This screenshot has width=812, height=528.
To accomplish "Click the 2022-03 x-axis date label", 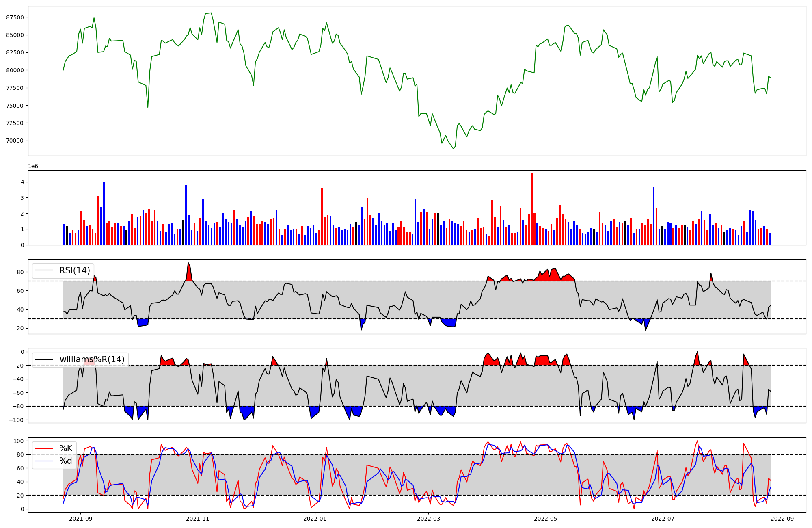I will point(428,519).
